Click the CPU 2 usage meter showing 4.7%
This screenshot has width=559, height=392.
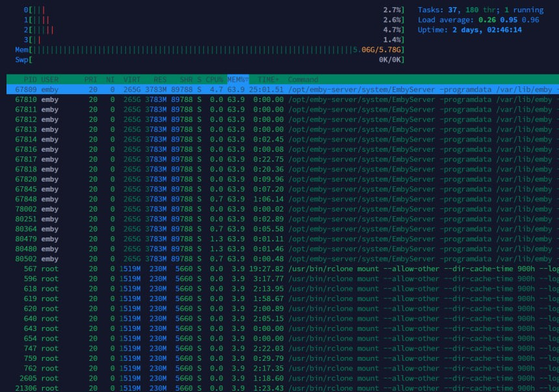tap(214, 30)
